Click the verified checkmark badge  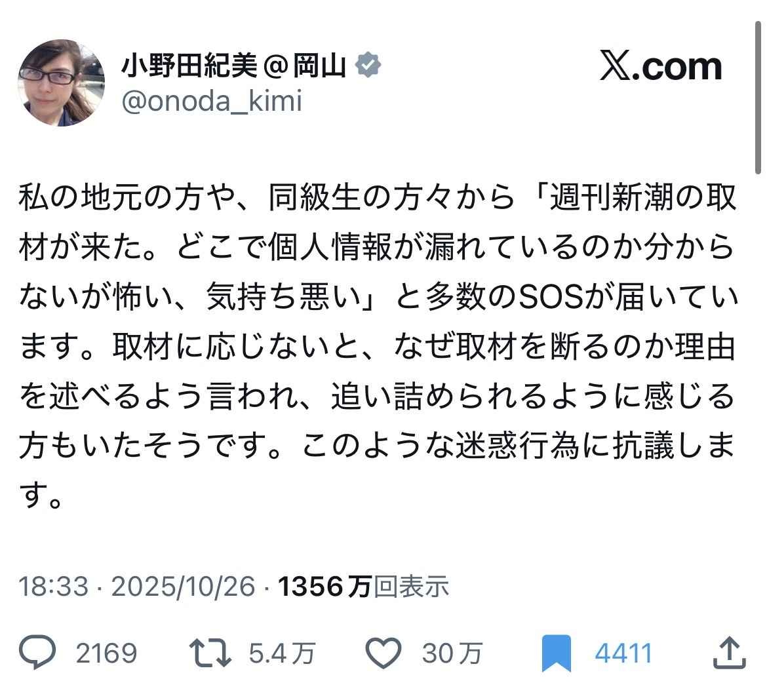click(x=368, y=65)
